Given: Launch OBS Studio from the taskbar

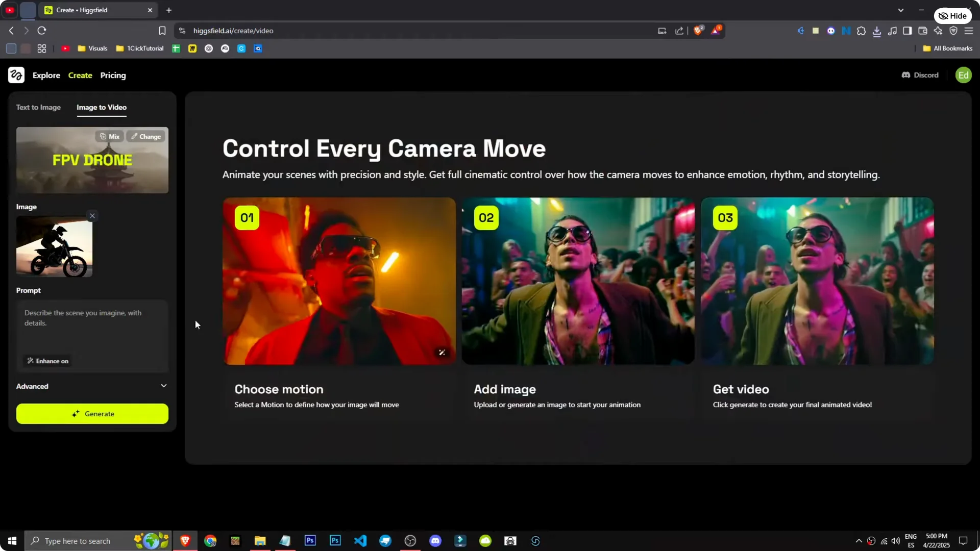Looking at the screenshot, I should [x=410, y=540].
